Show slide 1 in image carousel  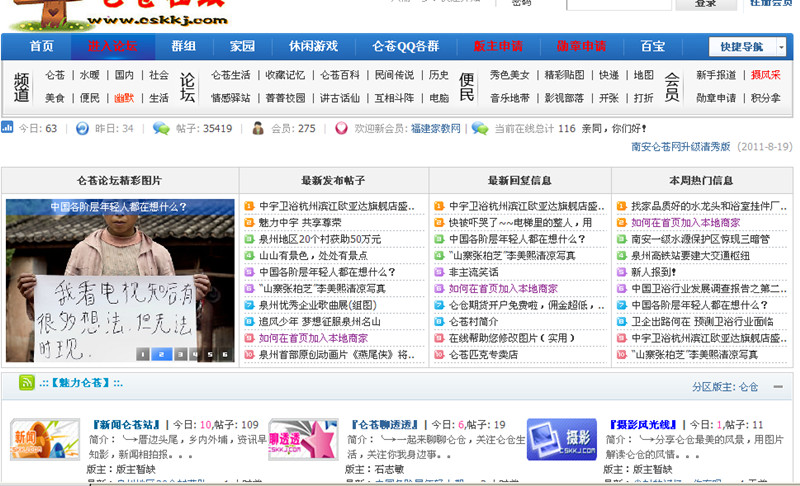143,354
